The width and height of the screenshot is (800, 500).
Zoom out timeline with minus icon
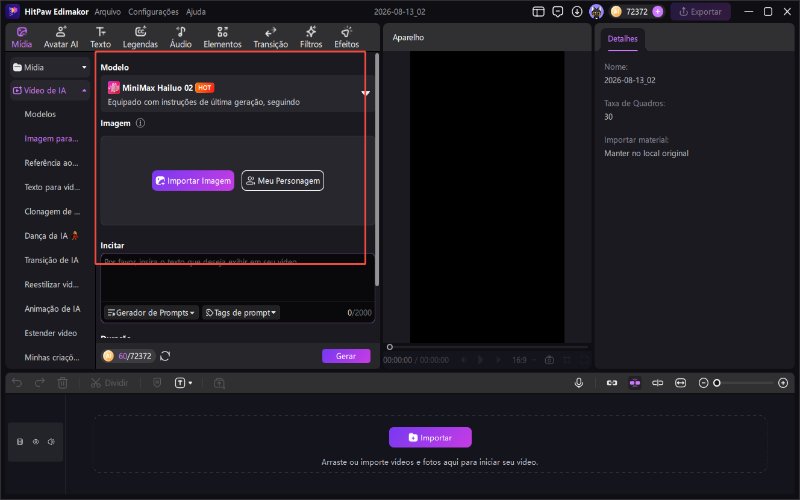point(703,383)
